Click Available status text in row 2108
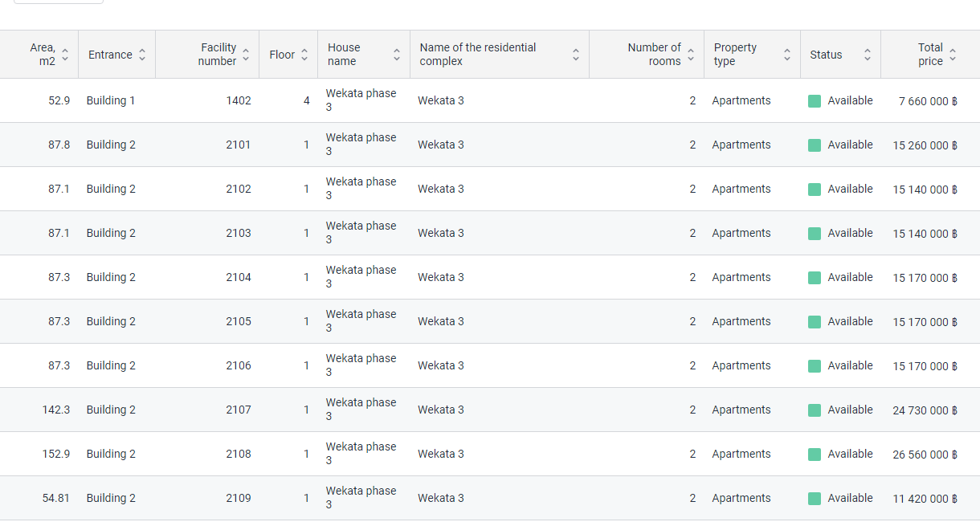Viewport: 980px width, 526px height. pyautogui.click(x=850, y=454)
